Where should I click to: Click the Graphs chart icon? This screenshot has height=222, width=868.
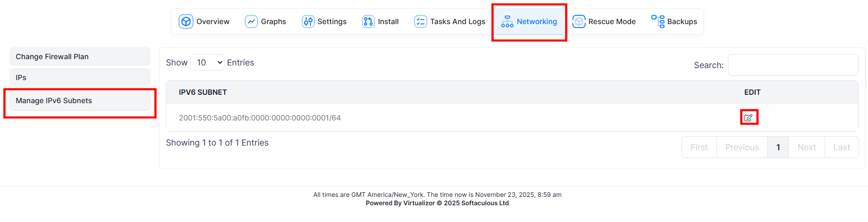251,21
